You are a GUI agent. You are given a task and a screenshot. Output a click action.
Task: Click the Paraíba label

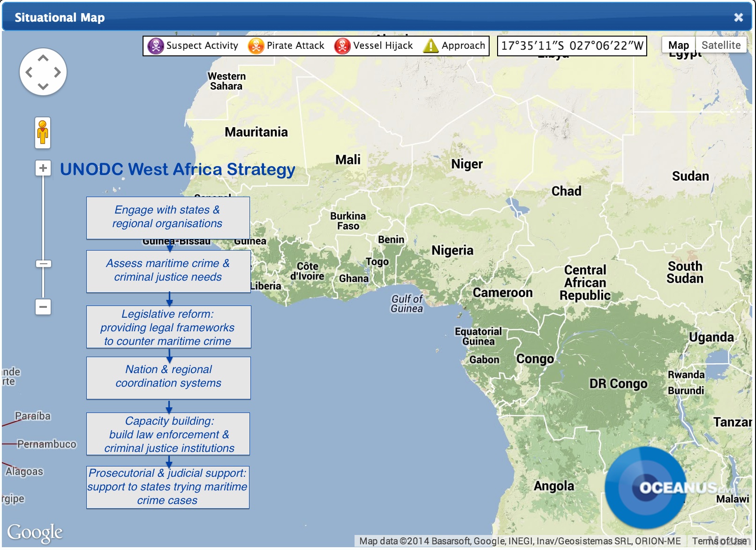click(32, 416)
